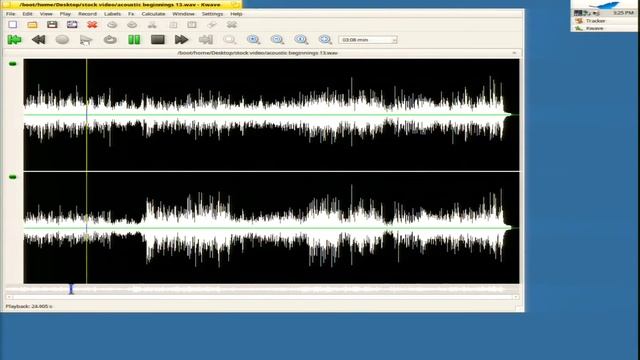The height and width of the screenshot is (360, 640).
Task: Click the Paste clipboard icon
Action: [x=192, y=24]
